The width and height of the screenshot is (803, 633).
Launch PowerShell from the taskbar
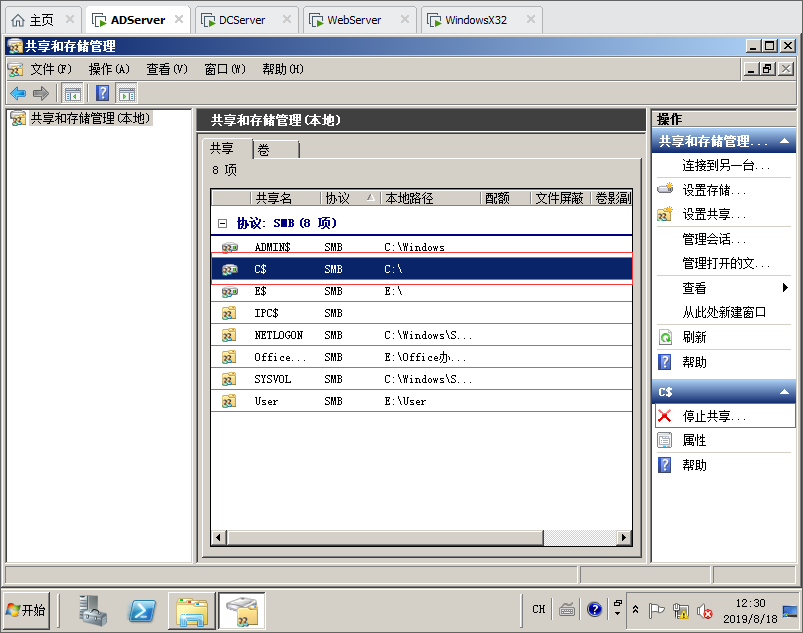coord(142,610)
